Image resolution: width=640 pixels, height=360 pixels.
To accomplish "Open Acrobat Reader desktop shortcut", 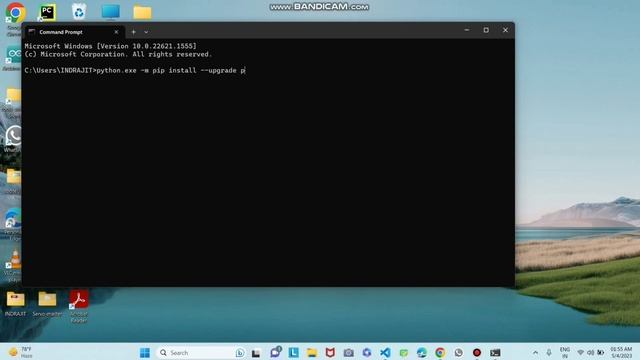I will coord(79,306).
